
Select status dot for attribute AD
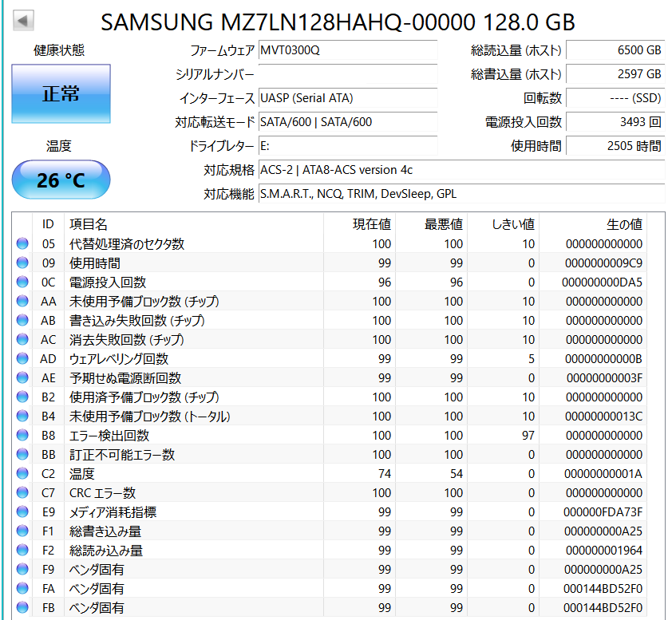22,358
